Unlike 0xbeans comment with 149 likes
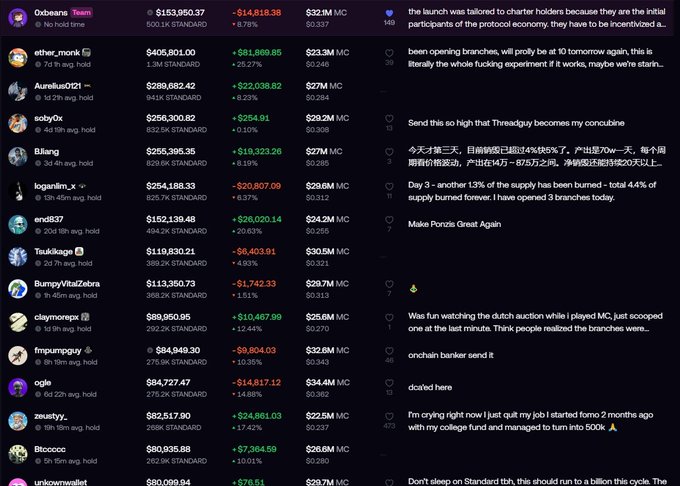Screen dimensions: 680x486 (x=389, y=13)
